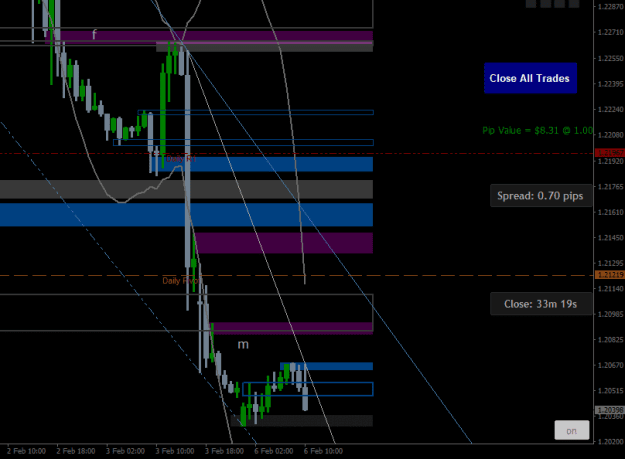The width and height of the screenshot is (625, 459).
Task: Click the 1.20670 price scale value
Action: (x=611, y=365)
